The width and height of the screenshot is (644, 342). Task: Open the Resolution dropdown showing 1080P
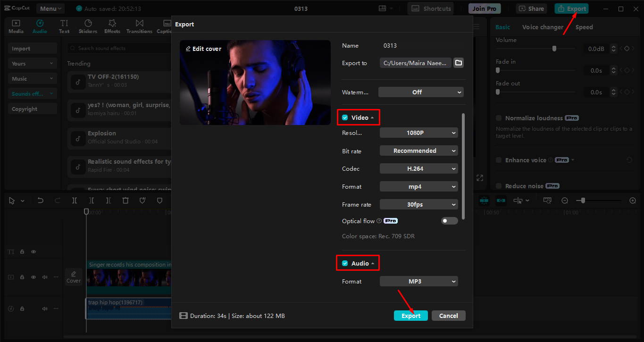(x=418, y=133)
